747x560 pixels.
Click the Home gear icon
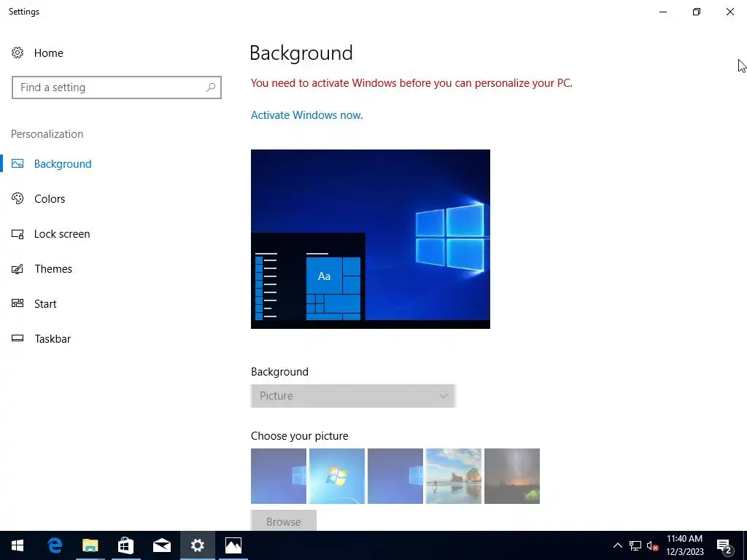click(x=18, y=52)
